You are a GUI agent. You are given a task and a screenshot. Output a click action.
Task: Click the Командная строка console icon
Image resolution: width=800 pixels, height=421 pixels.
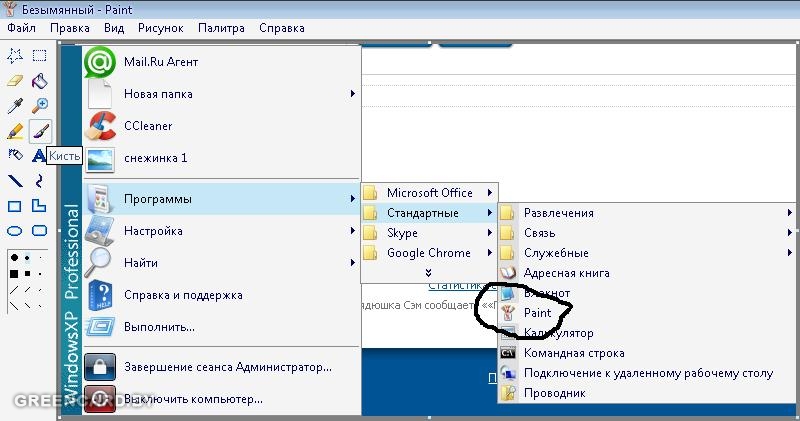click(x=508, y=353)
